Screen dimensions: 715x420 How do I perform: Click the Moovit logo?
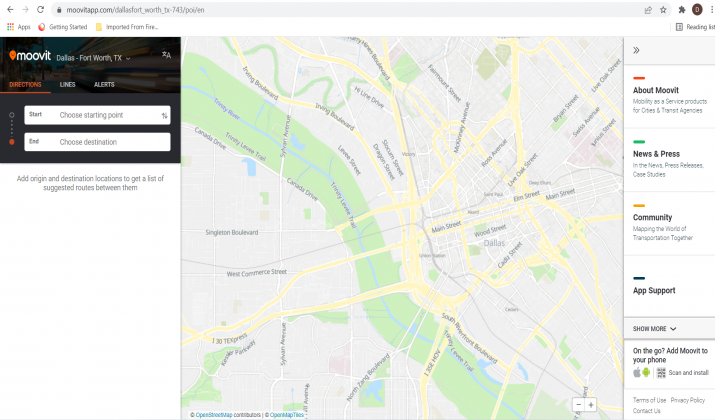coord(30,56)
